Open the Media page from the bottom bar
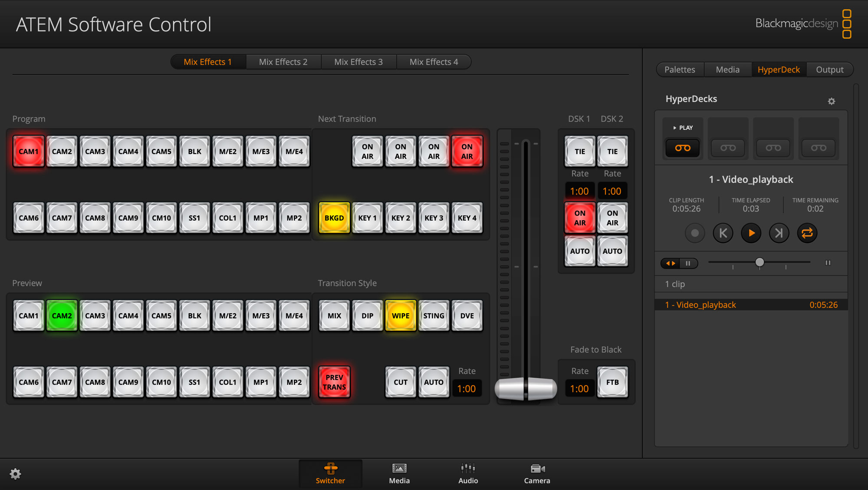The image size is (868, 490). pyautogui.click(x=399, y=473)
